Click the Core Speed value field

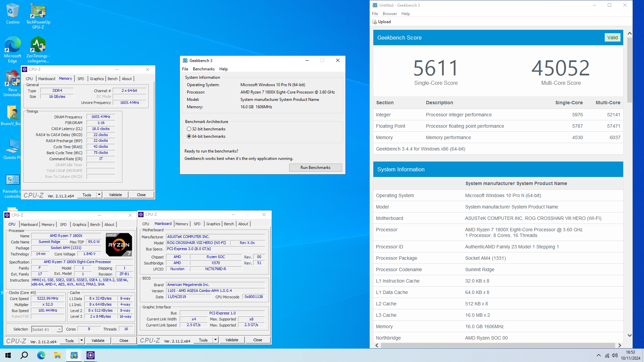pyautogui.click(x=48, y=298)
